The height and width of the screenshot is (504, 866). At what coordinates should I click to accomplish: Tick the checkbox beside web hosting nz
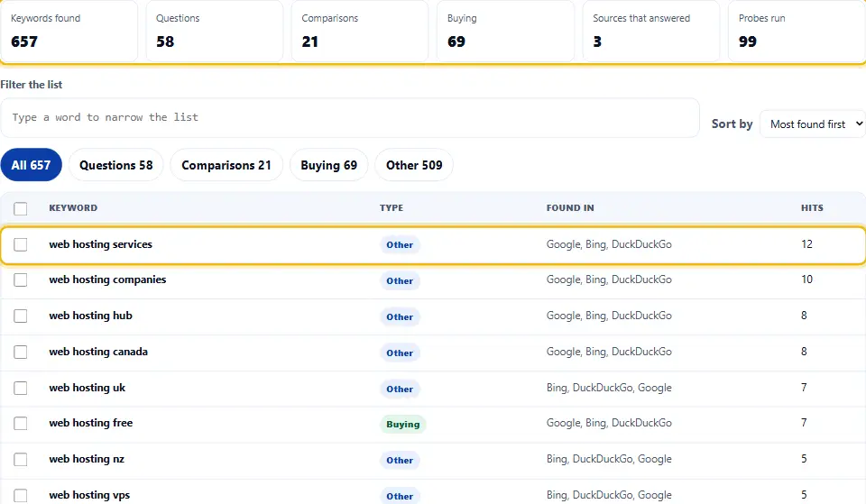21,459
